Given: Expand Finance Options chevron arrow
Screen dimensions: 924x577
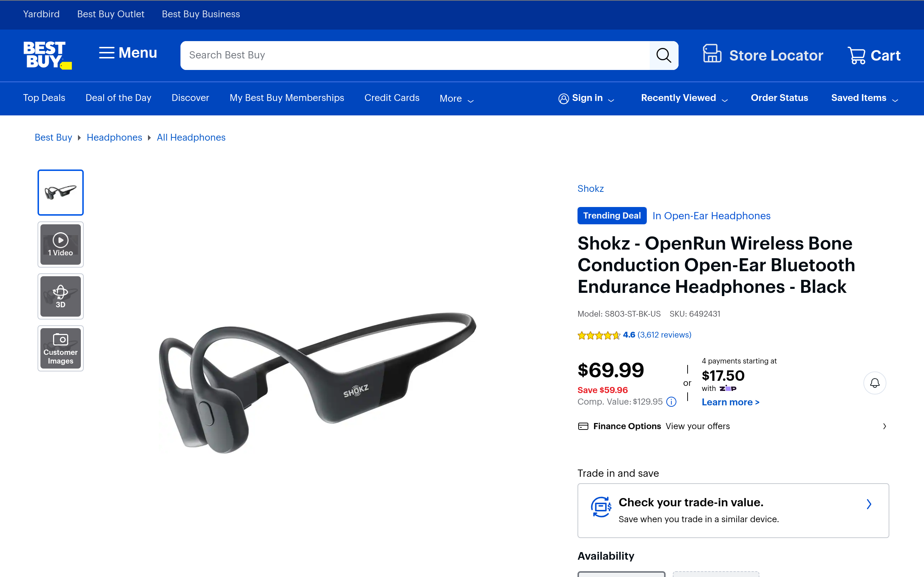Looking at the screenshot, I should [884, 426].
